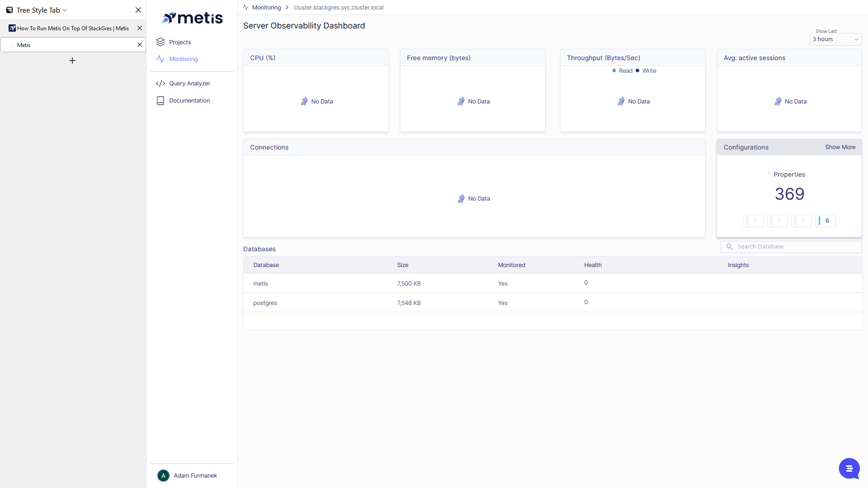
Task: Click Health value in metis row
Action: (x=586, y=282)
